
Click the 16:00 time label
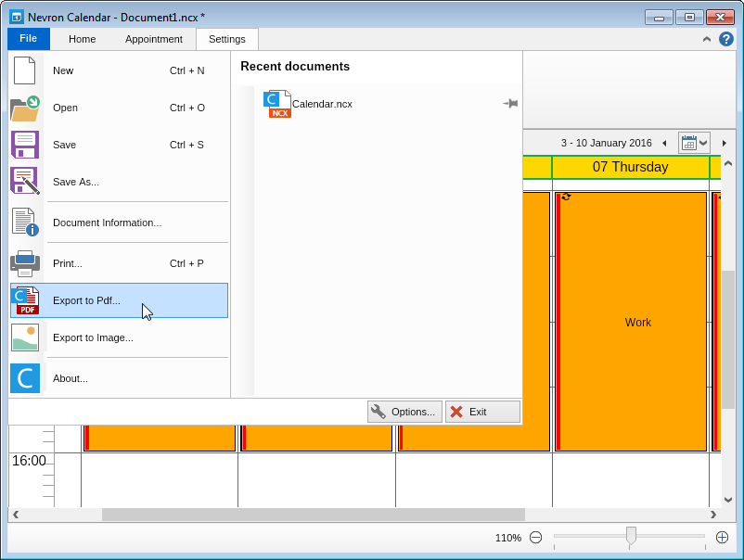pyautogui.click(x=29, y=461)
